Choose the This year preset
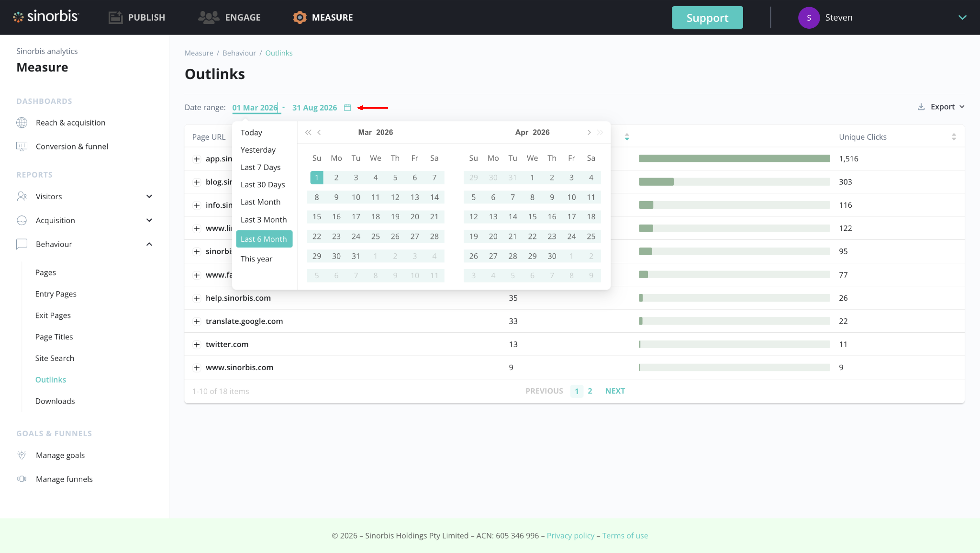The image size is (980, 553). click(x=256, y=259)
